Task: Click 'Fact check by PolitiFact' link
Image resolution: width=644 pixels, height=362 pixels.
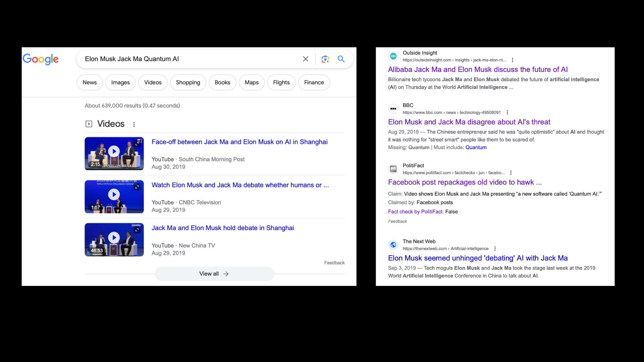Action: 416,212
